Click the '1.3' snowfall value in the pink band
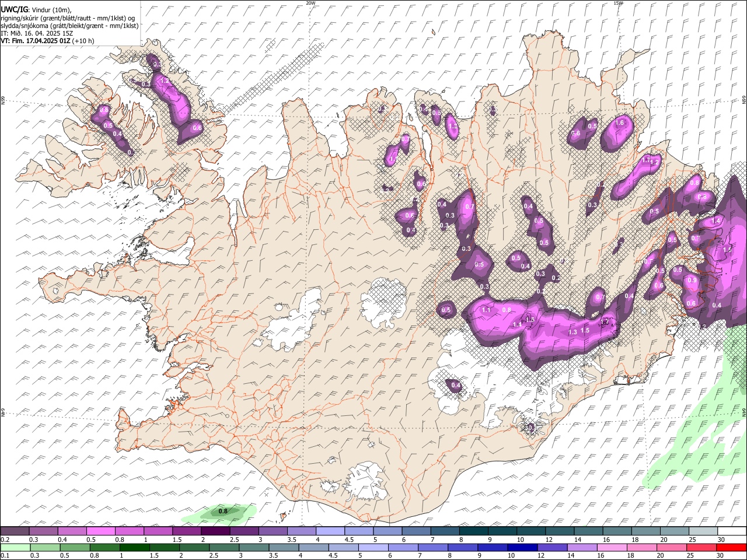Image resolution: width=747 pixels, height=560 pixels. pyautogui.click(x=573, y=332)
